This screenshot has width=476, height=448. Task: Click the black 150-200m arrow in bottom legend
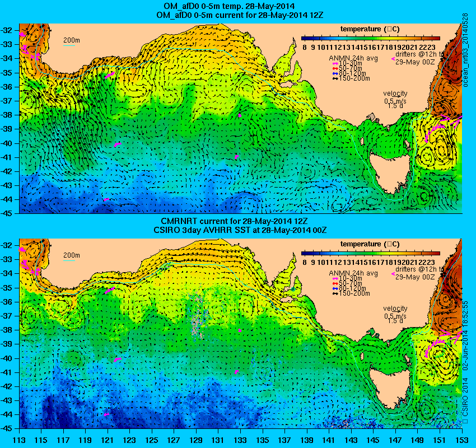pos(335,293)
